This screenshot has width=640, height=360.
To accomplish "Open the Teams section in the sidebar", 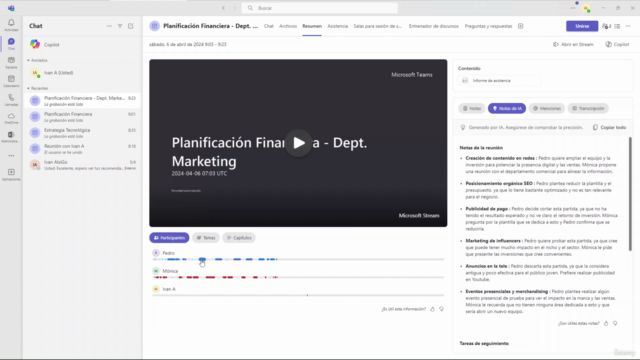I will 11,62.
